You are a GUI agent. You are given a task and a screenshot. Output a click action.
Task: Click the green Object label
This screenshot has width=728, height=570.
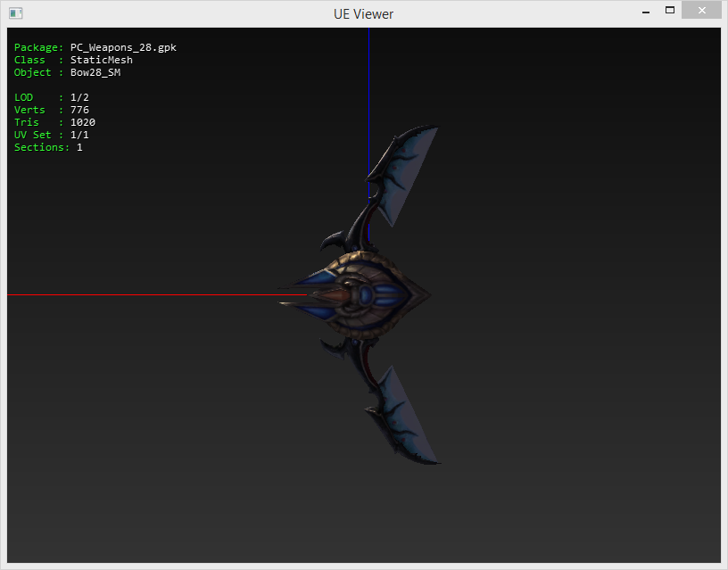33,72
